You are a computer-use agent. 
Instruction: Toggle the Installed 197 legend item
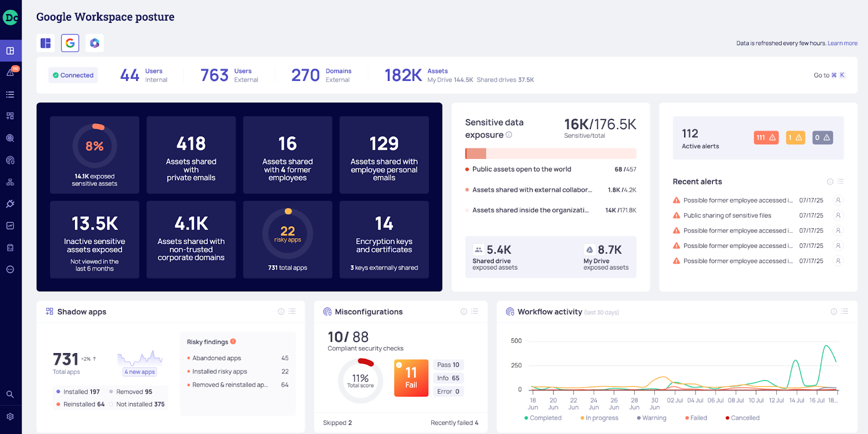click(x=78, y=392)
